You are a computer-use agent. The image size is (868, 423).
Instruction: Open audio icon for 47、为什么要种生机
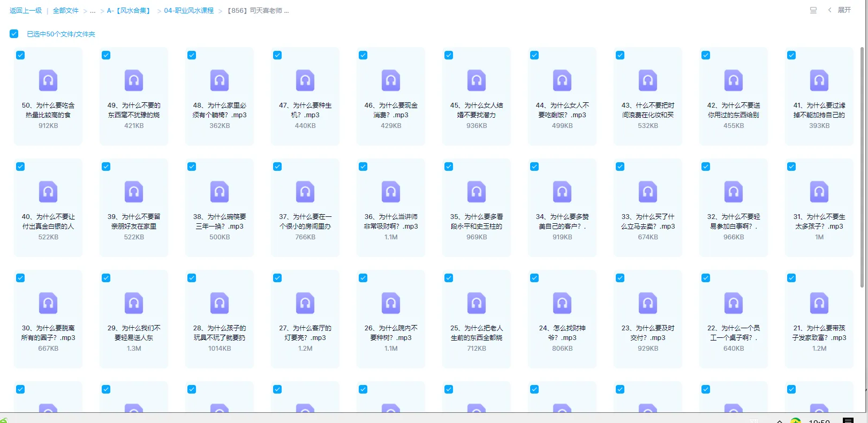(305, 80)
